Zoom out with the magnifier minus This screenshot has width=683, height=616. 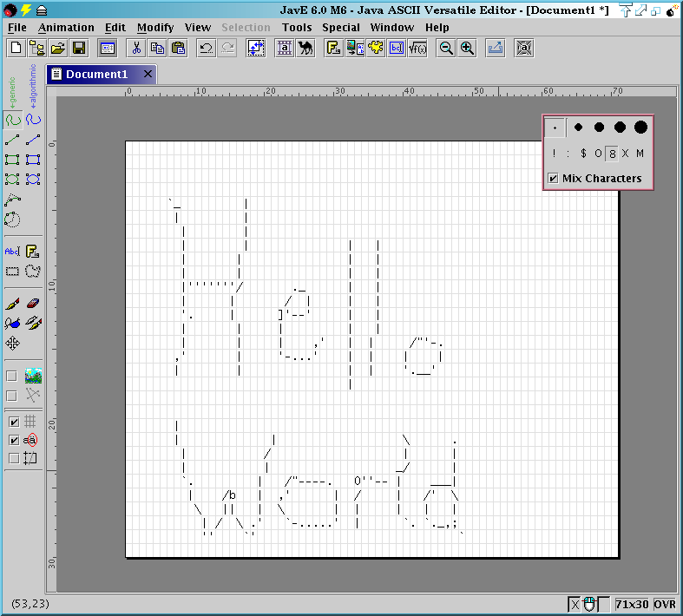tap(446, 48)
